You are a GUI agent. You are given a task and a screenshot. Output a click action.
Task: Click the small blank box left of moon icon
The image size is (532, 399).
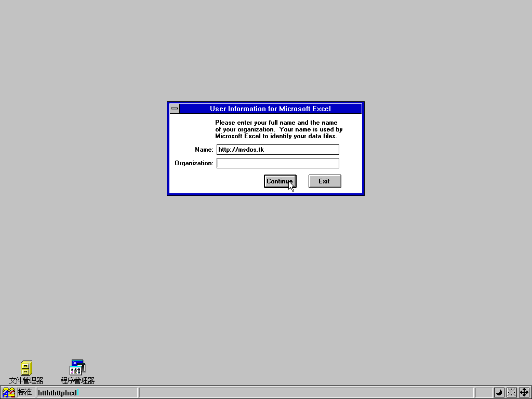click(484, 393)
